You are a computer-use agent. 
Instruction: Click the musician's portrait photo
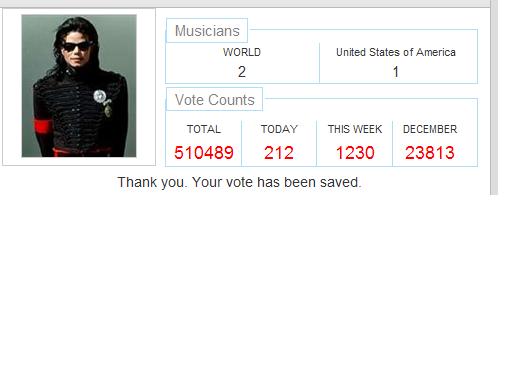pyautogui.click(x=79, y=86)
